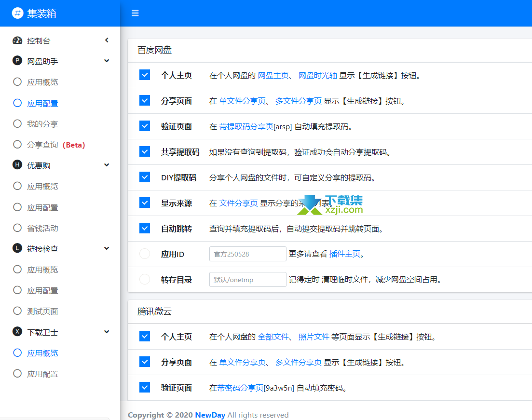Image resolution: width=532 pixels, height=420 pixels.
Task: Toggle the sidebar with the hamburger icon
Action: [135, 13]
